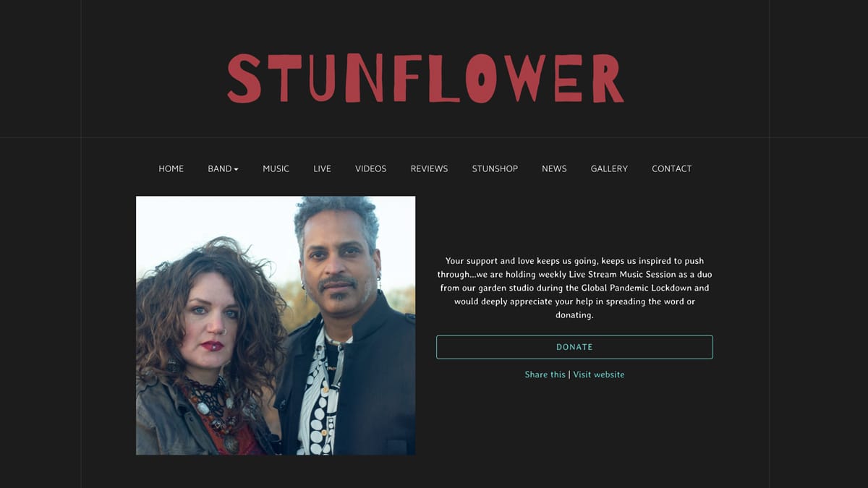Select the 'Share this' link
Screen dimensions: 868x488
[545, 374]
